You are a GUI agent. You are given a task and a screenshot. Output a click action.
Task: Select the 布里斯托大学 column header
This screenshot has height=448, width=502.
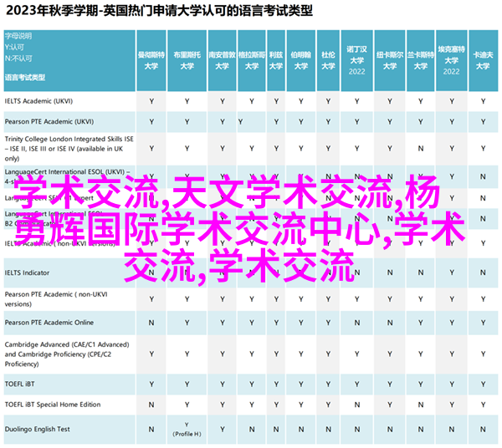(187, 60)
